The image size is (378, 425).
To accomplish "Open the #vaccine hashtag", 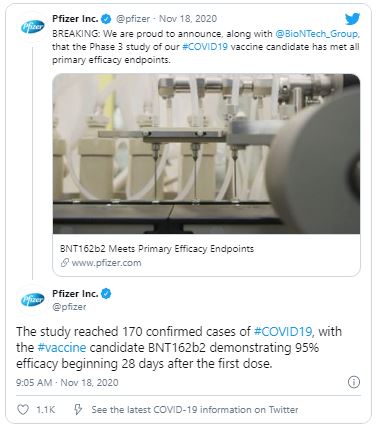I will point(62,347).
